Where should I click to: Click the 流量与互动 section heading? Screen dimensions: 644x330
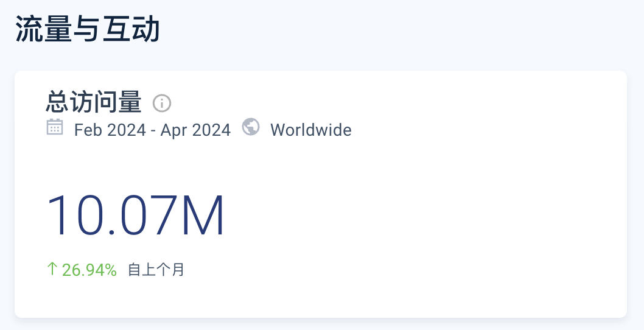(87, 29)
